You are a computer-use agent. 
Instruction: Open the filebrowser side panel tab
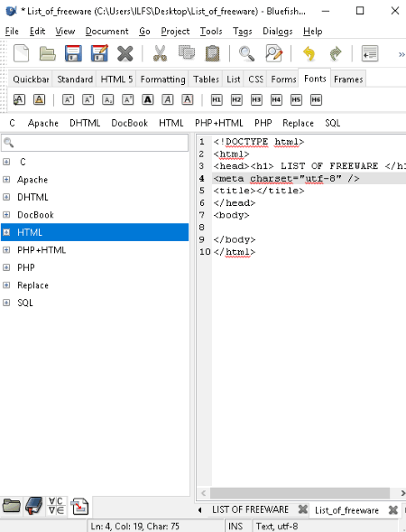[x=11, y=506]
